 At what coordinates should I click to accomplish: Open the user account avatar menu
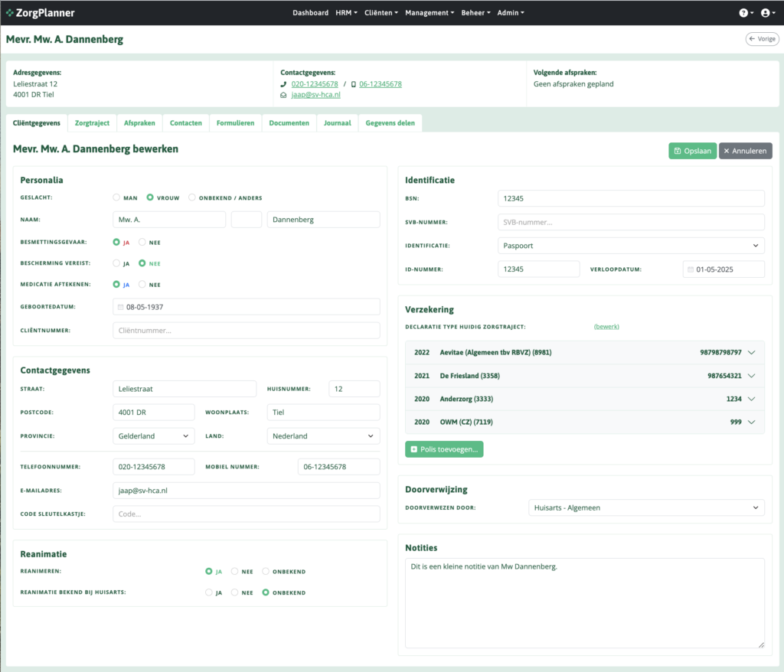pos(766,13)
